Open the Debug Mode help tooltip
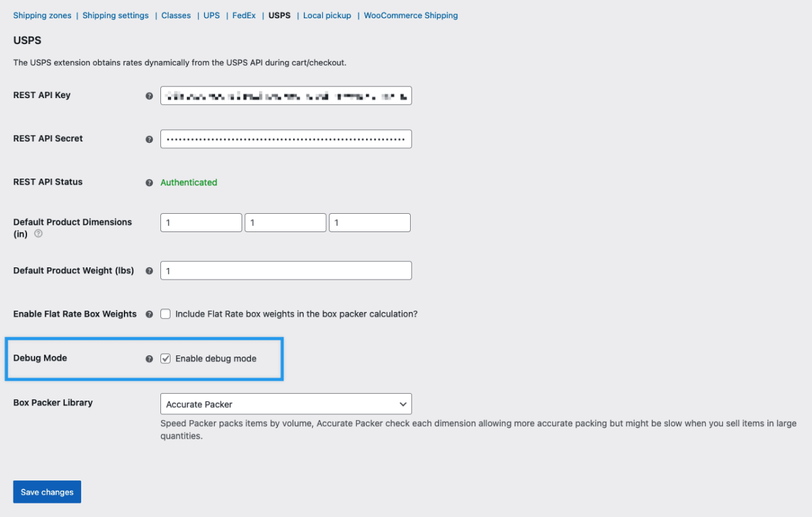Screen dimensions: 812x517 tap(149, 359)
